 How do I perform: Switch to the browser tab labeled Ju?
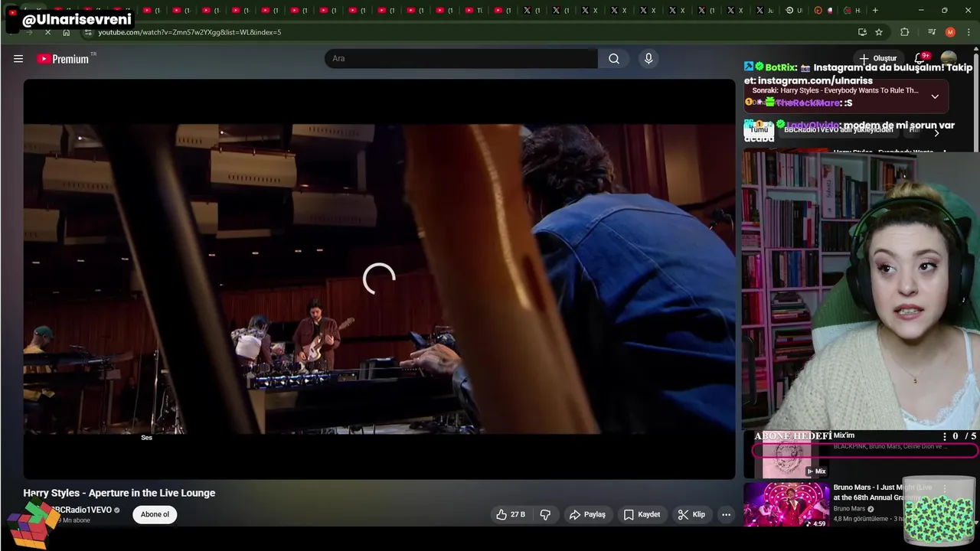(x=765, y=11)
